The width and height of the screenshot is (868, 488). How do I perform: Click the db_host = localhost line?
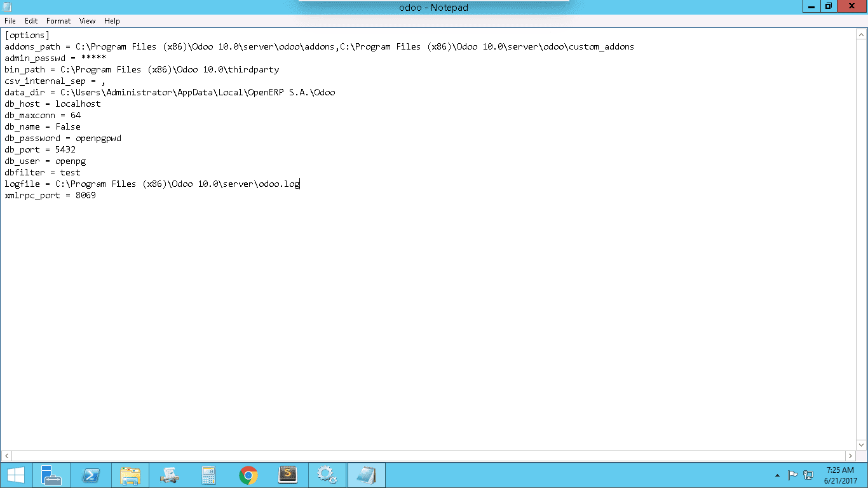point(53,104)
